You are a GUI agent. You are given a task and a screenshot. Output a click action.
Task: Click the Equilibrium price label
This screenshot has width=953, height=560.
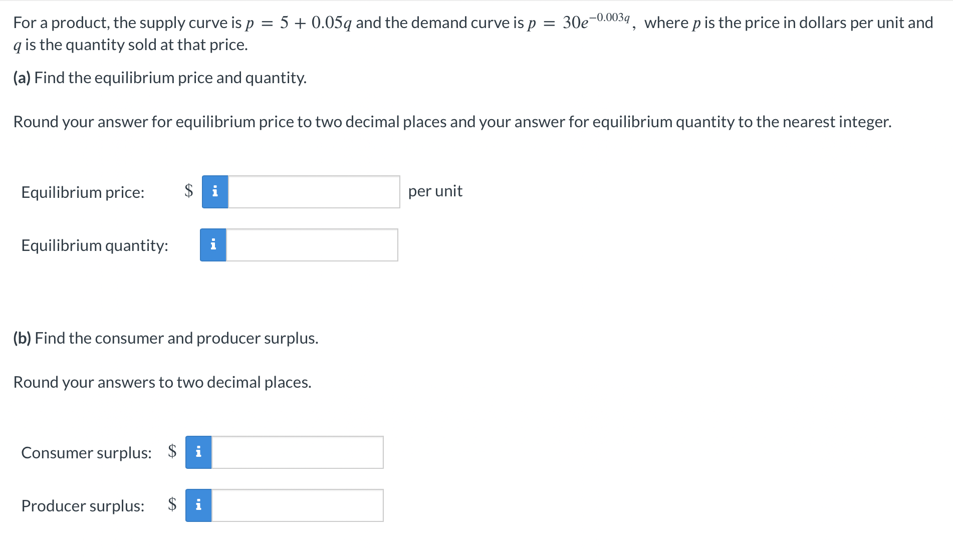pos(83,192)
